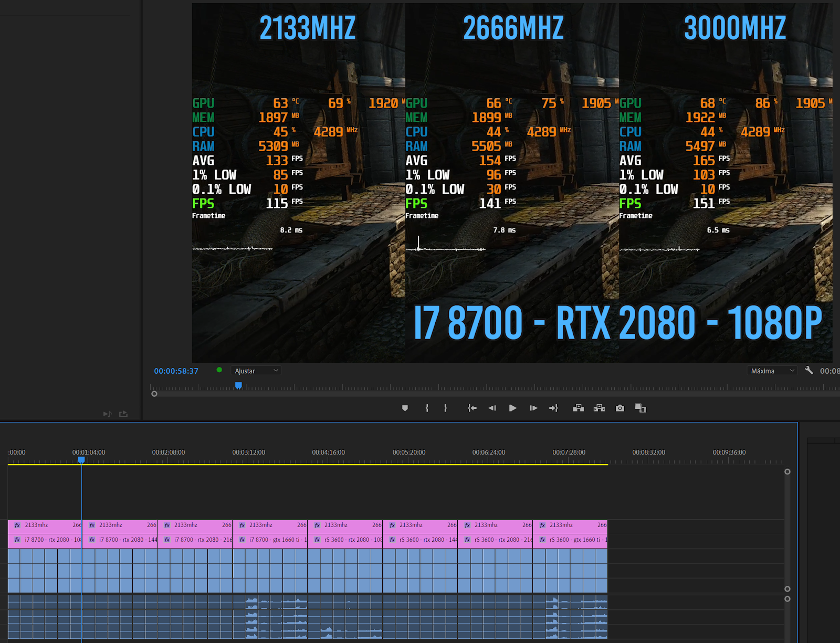840x643 pixels.
Task: Click the Mark In bracket icon
Action: pyautogui.click(x=427, y=408)
